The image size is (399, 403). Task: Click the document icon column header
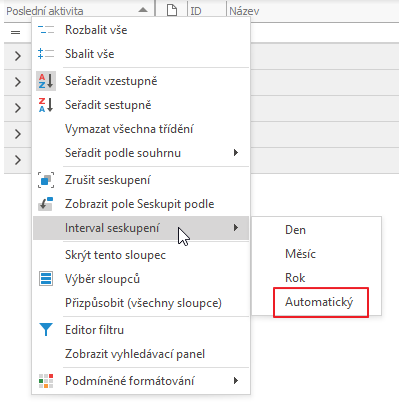(x=172, y=10)
